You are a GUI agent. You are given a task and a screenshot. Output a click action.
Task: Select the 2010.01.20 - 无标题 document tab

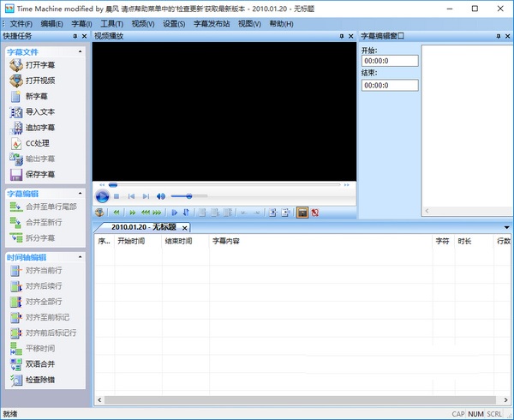pyautogui.click(x=143, y=227)
